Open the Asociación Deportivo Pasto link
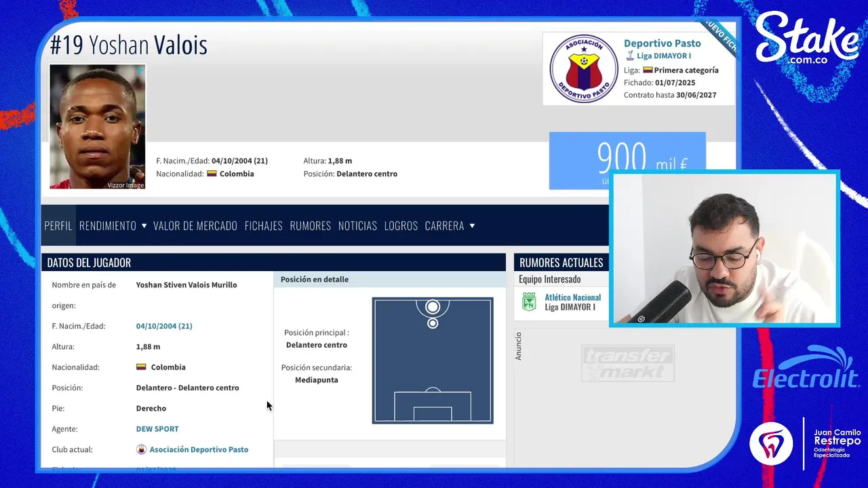The height and width of the screenshot is (488, 868). click(199, 449)
